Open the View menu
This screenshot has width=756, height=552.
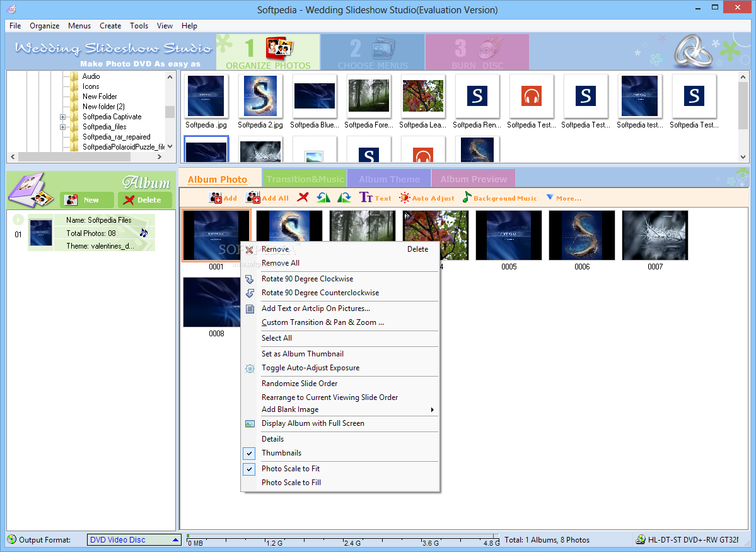click(165, 26)
